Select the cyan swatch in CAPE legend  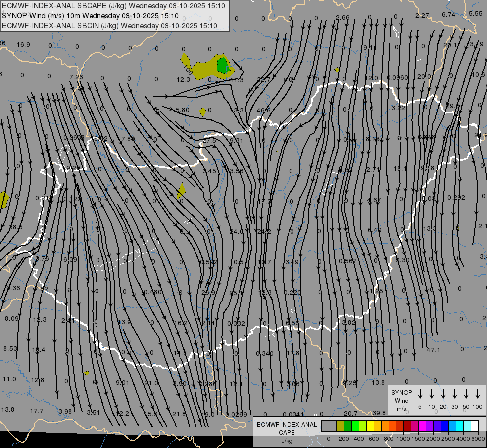pos(460,426)
